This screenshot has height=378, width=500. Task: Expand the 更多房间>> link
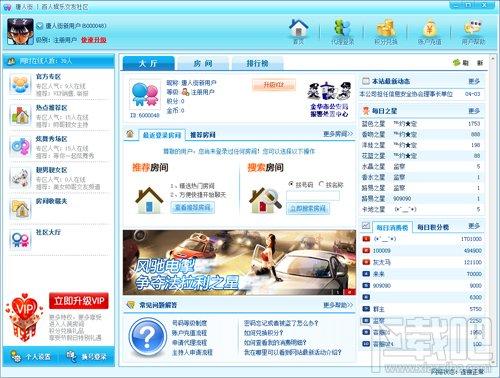pyautogui.click(x=338, y=134)
